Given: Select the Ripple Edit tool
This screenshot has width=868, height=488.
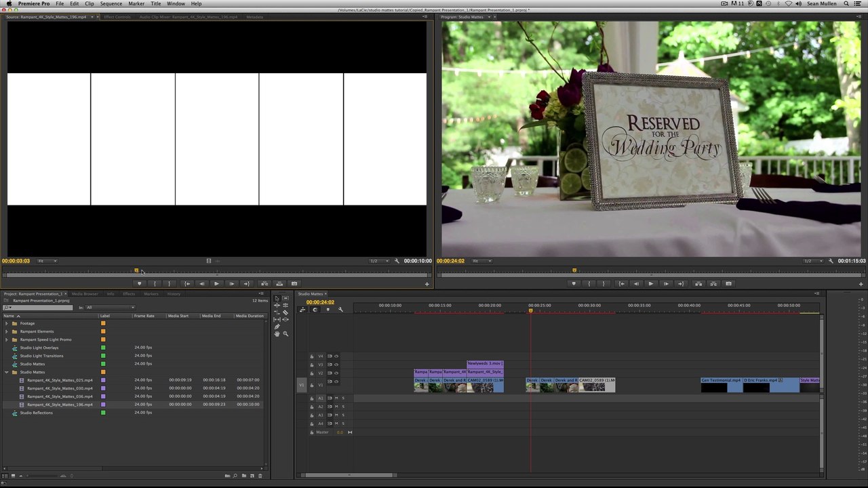Looking at the screenshot, I should click(277, 305).
